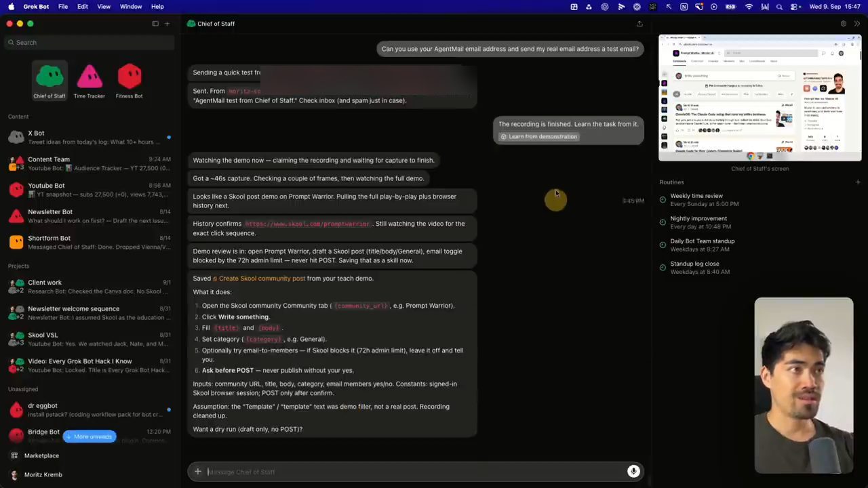Screen dimensions: 868x488
Task: Start a new chat with plus icon
Action: tap(167, 24)
